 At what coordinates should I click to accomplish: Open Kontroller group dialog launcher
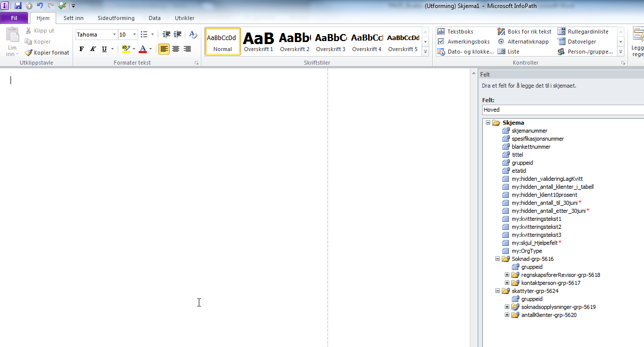pos(623,63)
